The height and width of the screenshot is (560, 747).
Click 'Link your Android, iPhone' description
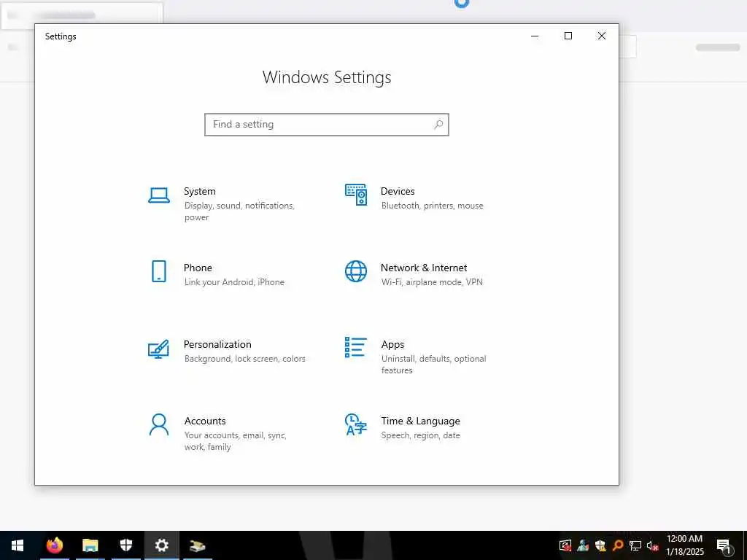click(x=234, y=282)
